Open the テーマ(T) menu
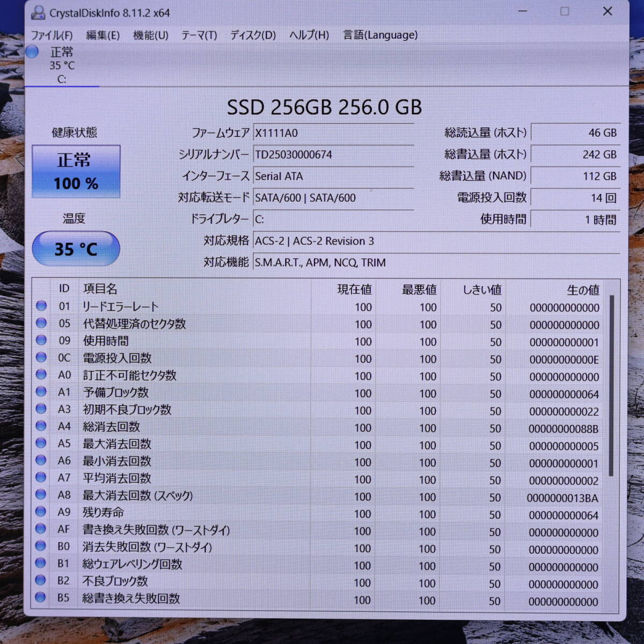This screenshot has height=644, width=644. (199, 35)
